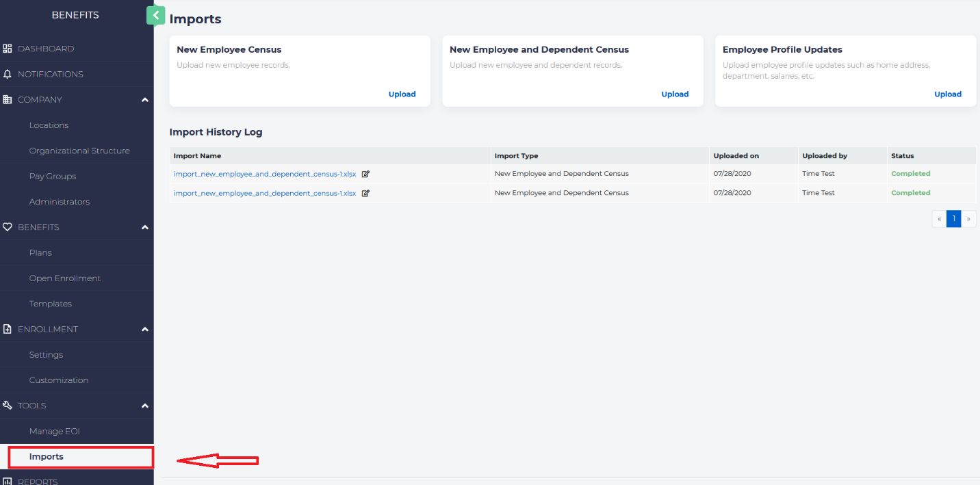Click the Dashboard grid icon
The image size is (980, 485).
[8, 49]
